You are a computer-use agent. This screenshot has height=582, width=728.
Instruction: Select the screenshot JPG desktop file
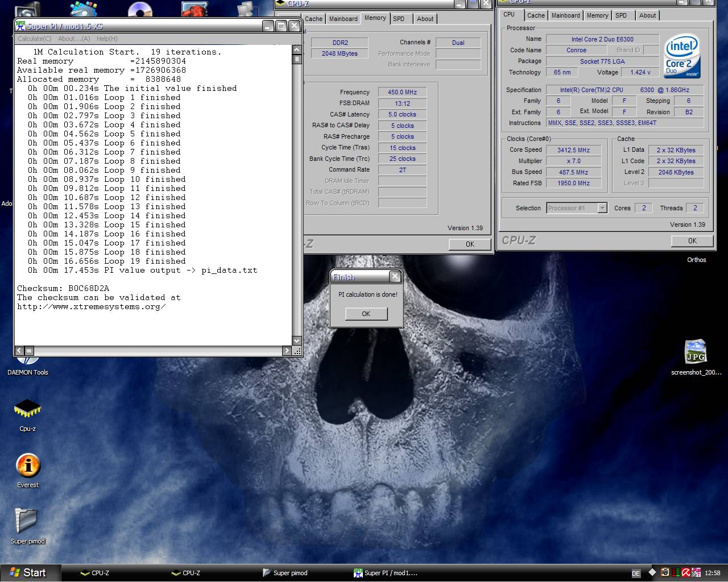click(696, 352)
